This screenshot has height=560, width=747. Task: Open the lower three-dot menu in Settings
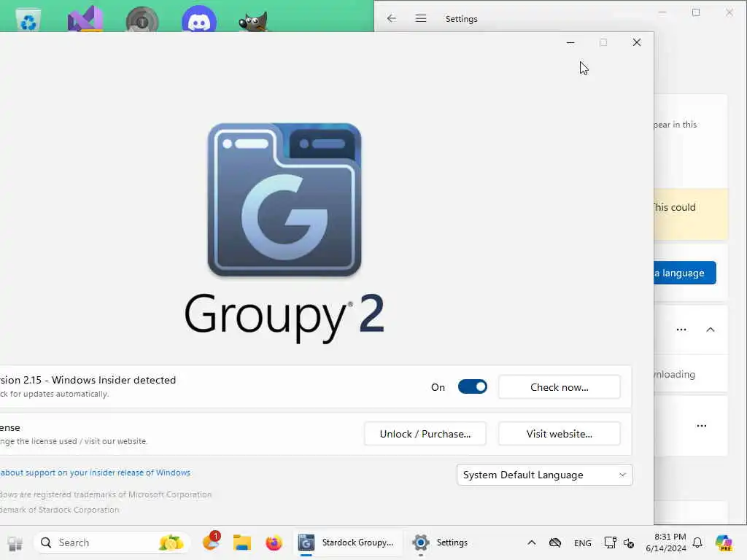[702, 426]
